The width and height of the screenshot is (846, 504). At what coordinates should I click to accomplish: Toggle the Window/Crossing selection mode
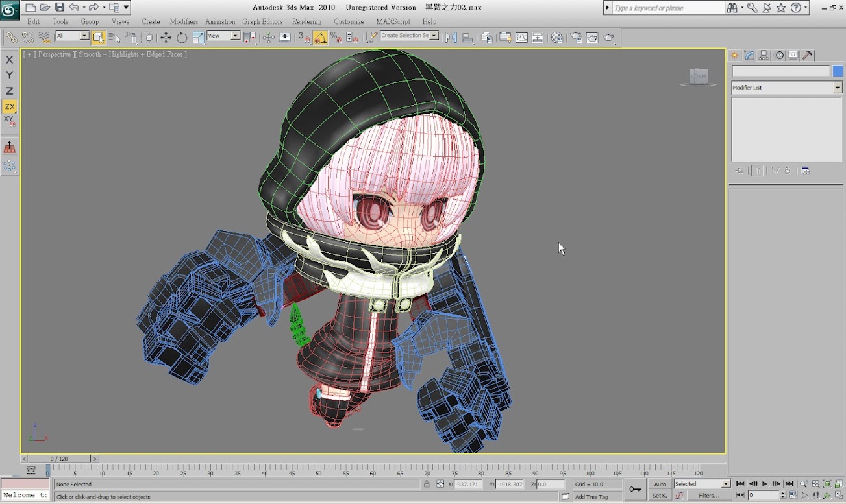coord(147,38)
